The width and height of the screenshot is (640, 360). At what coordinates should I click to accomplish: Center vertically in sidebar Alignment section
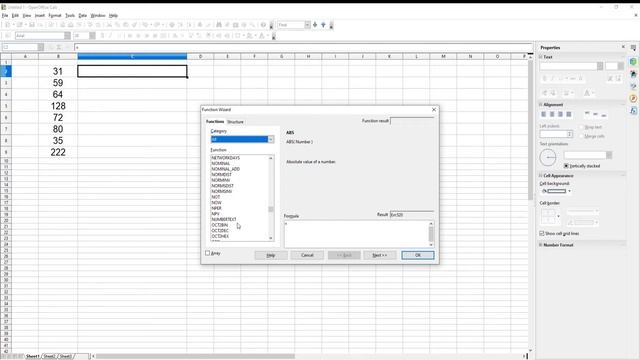(596, 114)
